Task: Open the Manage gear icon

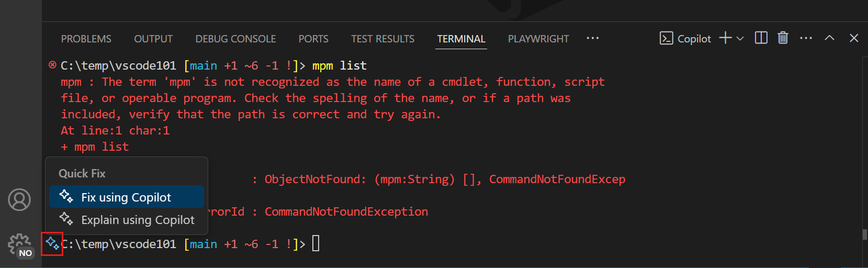Action: [x=19, y=244]
